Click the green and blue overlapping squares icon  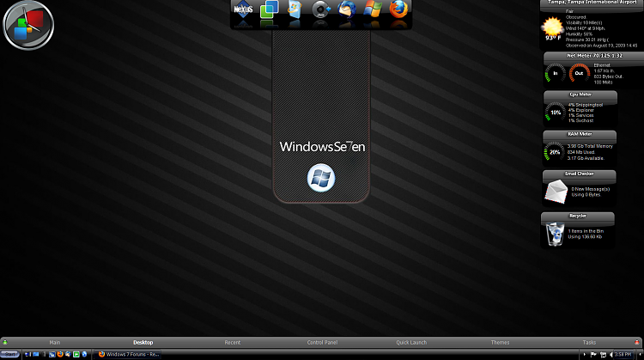[269, 9]
